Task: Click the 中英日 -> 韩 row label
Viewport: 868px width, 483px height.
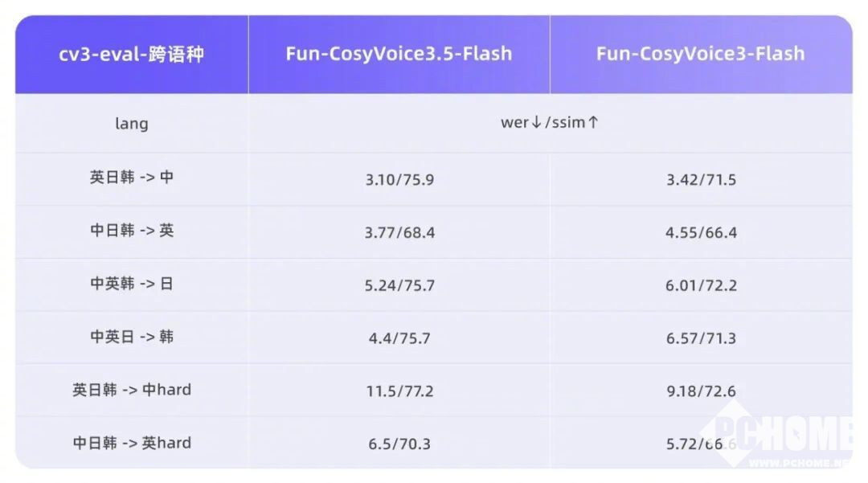Action: pyautogui.click(x=132, y=337)
